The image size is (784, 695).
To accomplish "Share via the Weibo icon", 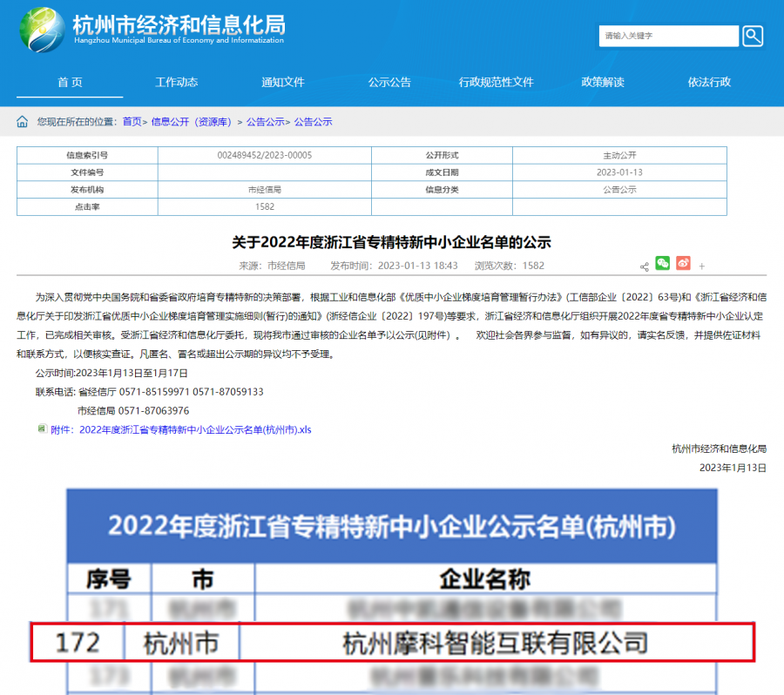I will 683,263.
